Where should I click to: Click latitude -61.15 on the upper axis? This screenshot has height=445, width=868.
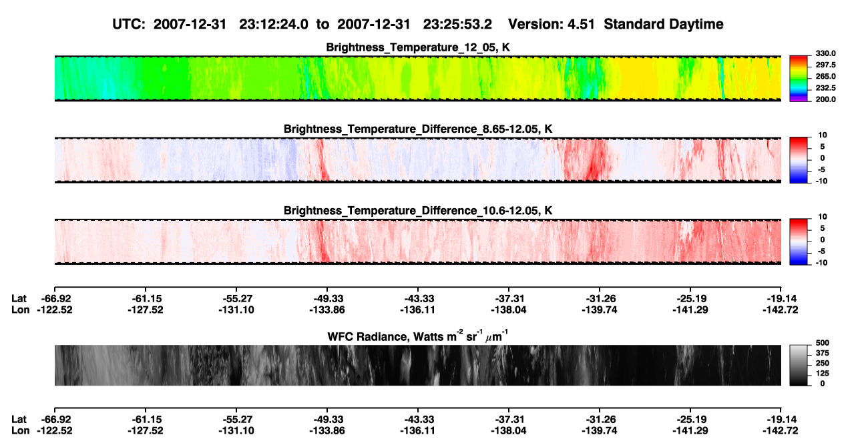pyautogui.click(x=146, y=298)
